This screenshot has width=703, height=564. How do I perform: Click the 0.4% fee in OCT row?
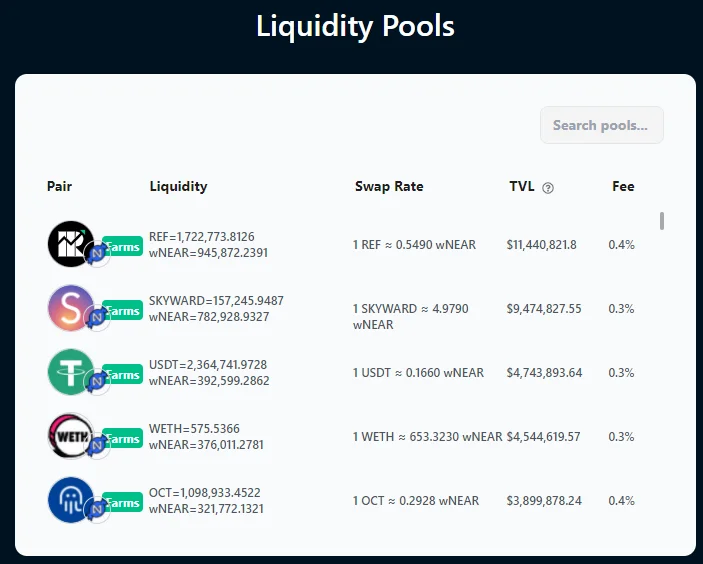621,501
